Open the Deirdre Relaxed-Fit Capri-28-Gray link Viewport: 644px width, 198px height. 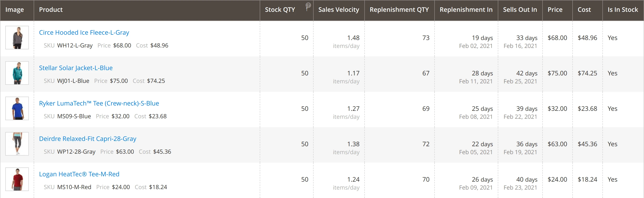(x=88, y=139)
